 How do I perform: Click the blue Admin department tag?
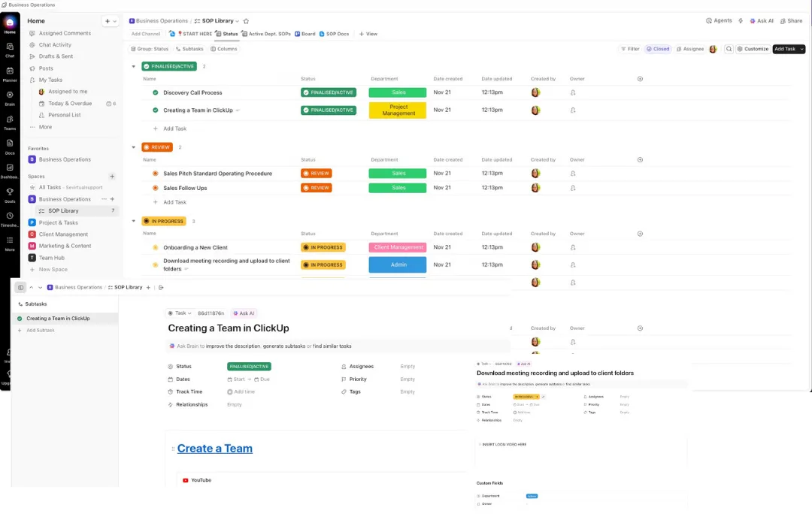click(398, 265)
